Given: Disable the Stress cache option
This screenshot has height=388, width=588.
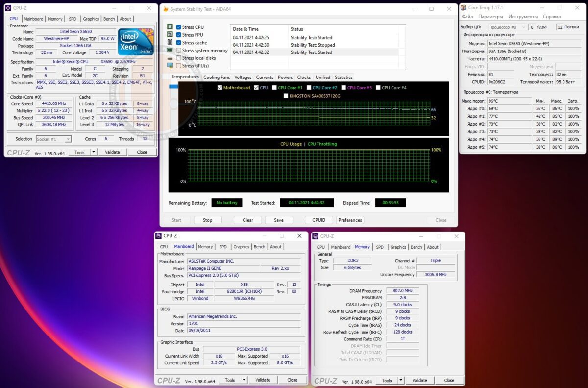Looking at the screenshot, I should [178, 43].
